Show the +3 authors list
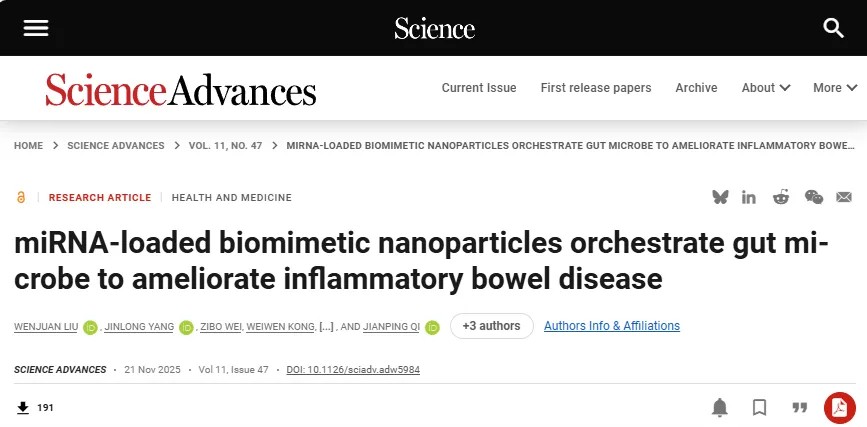This screenshot has height=427, width=867. [492, 326]
